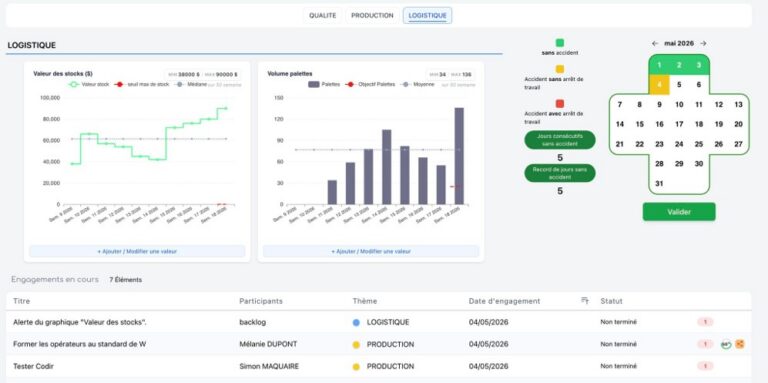Select green sans accident status swatch
Screen dimensions: 768x383
pos(560,43)
